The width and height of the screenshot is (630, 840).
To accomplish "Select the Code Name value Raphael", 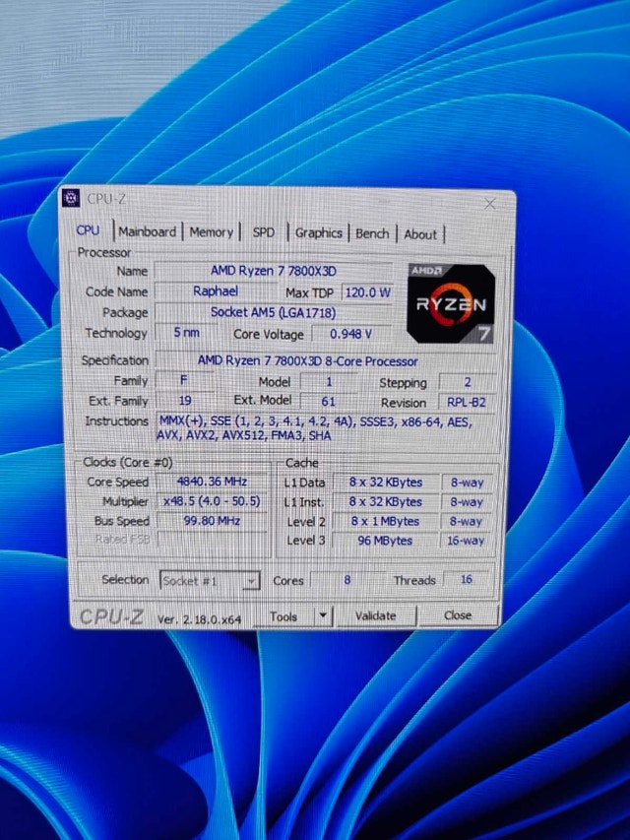I will coord(216,291).
